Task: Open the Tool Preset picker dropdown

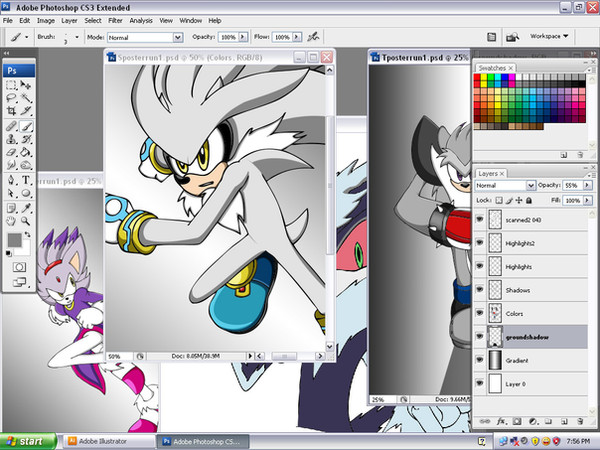Action: [26, 37]
